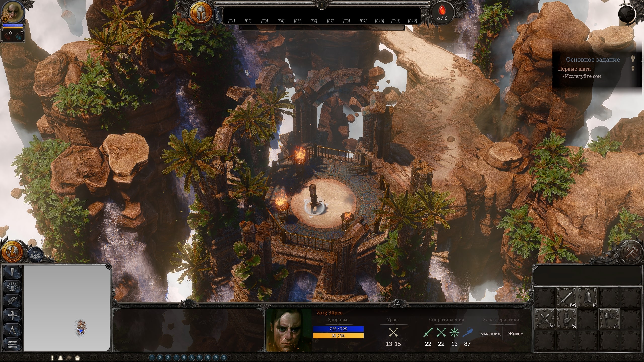Open the golden world map globe button
Screen dimensions: 644x362
pos(13,252)
